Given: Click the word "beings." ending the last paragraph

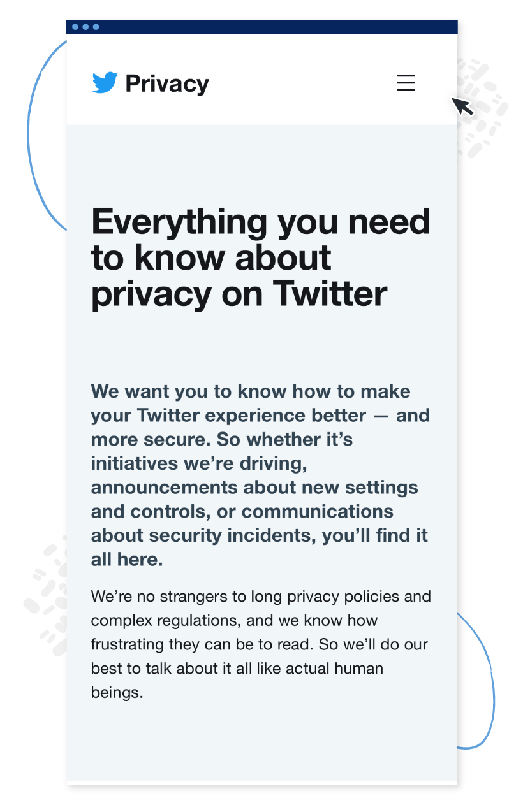Looking at the screenshot, I should tap(117, 692).
